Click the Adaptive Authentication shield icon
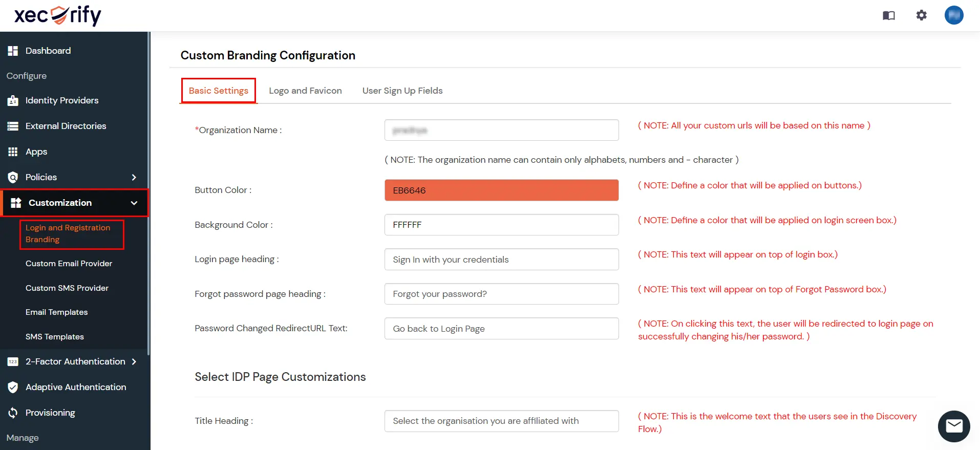This screenshot has height=450, width=980. (13, 387)
